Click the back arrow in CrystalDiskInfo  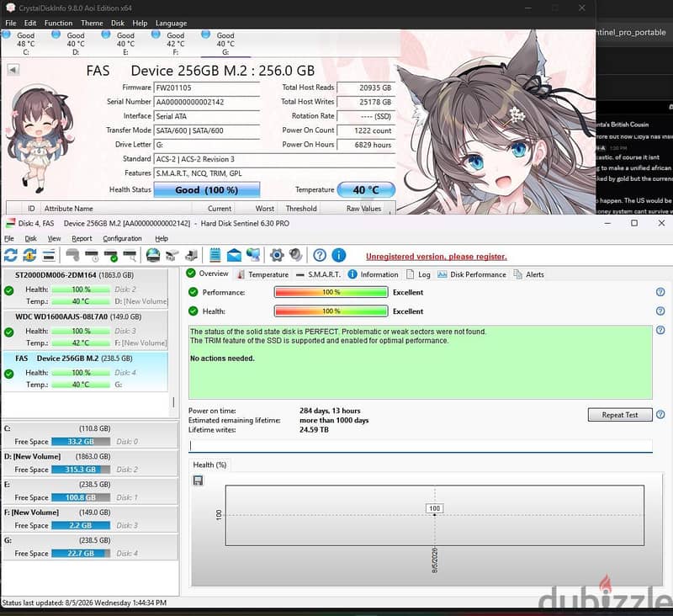[13, 70]
